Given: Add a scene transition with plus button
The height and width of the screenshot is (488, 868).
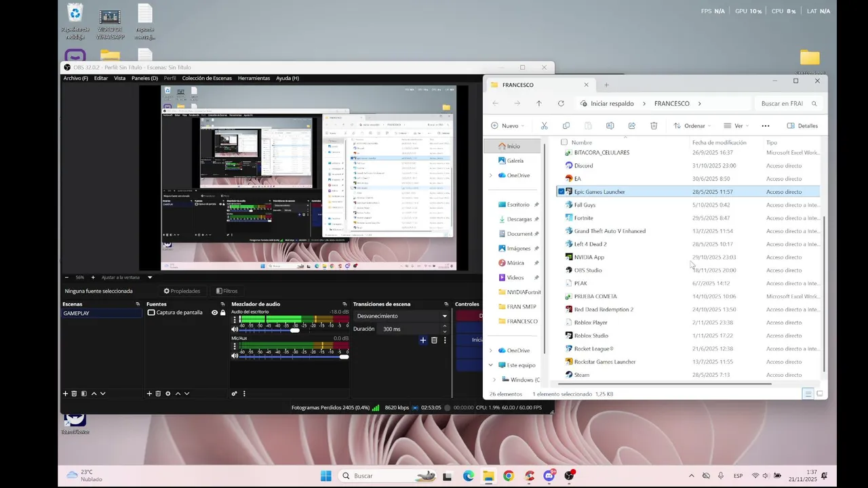Looking at the screenshot, I should pyautogui.click(x=423, y=340).
